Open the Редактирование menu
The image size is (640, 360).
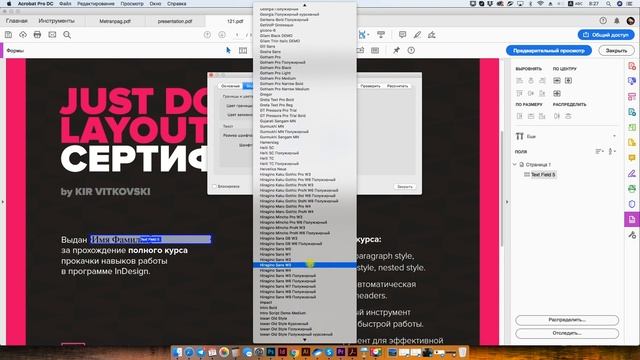(96, 4)
